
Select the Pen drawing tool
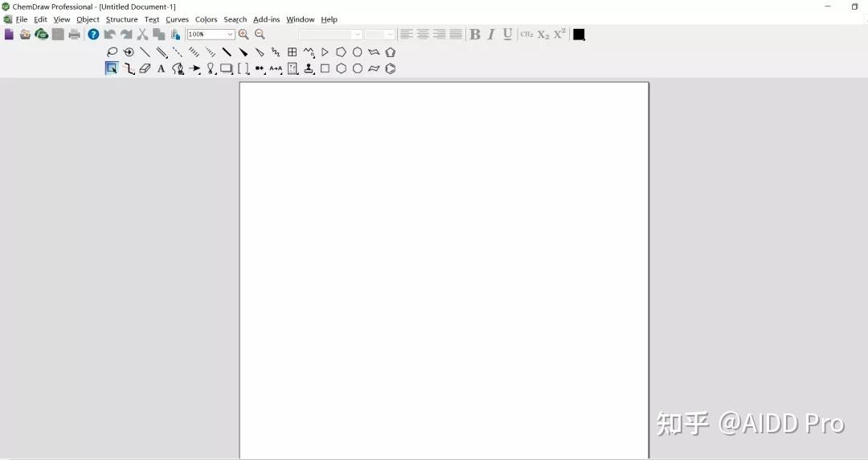(178, 68)
